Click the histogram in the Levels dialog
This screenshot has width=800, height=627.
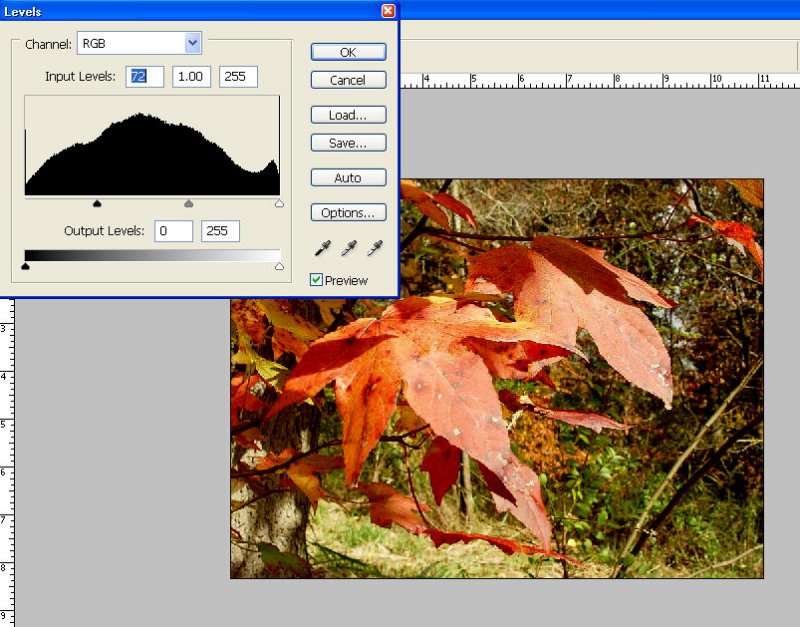point(152,145)
